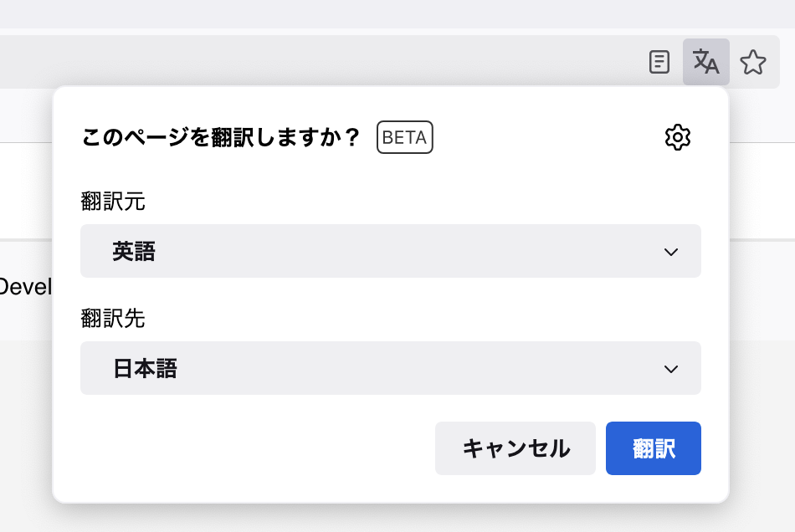This screenshot has height=532, width=795.
Task: Open the 翻訳先 target language dropdown
Action: pyautogui.click(x=391, y=368)
